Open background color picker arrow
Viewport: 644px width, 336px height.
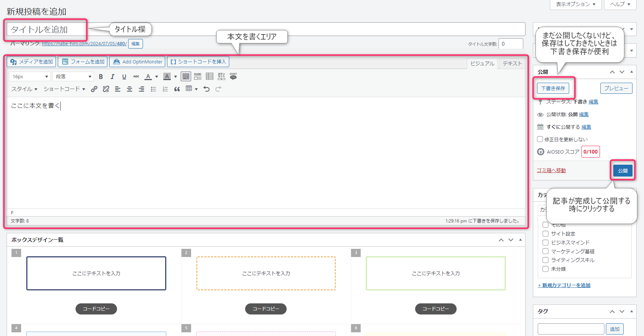[176, 77]
